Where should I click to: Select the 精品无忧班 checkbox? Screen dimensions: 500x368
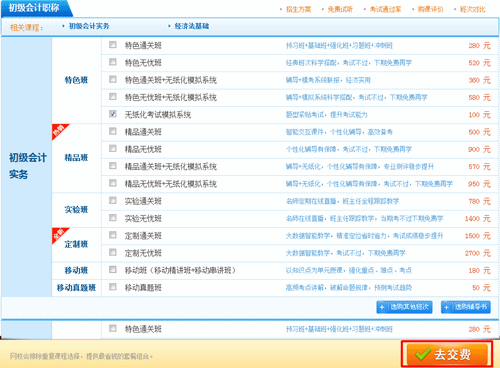(113, 148)
